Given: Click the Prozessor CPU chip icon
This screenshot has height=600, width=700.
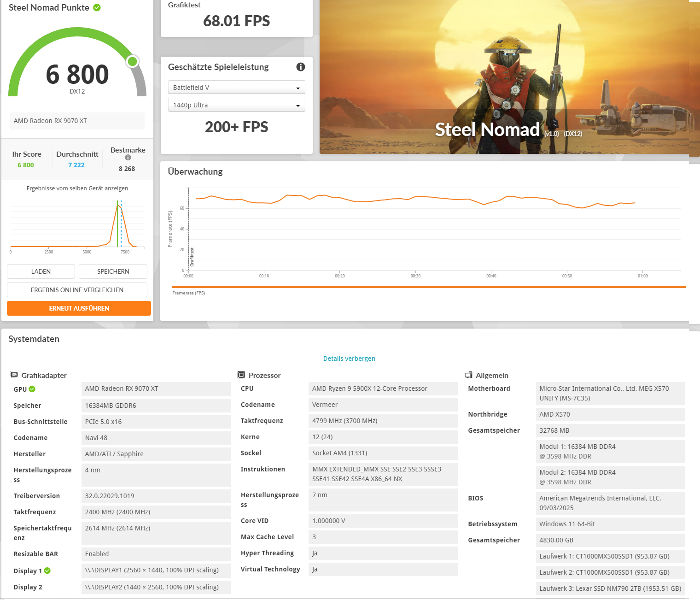Looking at the screenshot, I should point(241,374).
